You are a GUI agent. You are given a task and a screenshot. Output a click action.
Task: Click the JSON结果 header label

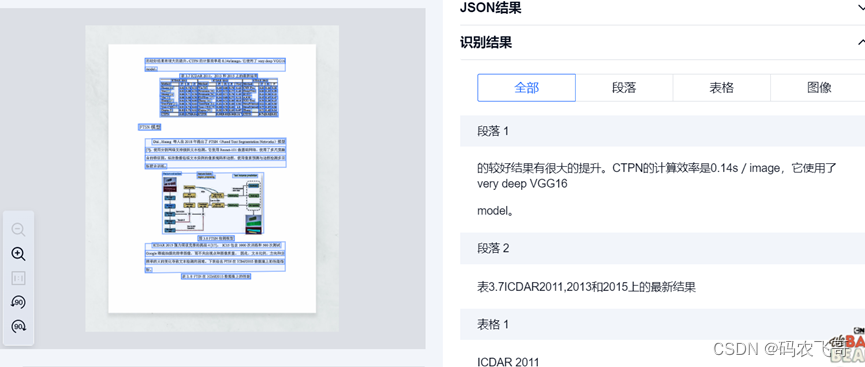[x=490, y=8]
